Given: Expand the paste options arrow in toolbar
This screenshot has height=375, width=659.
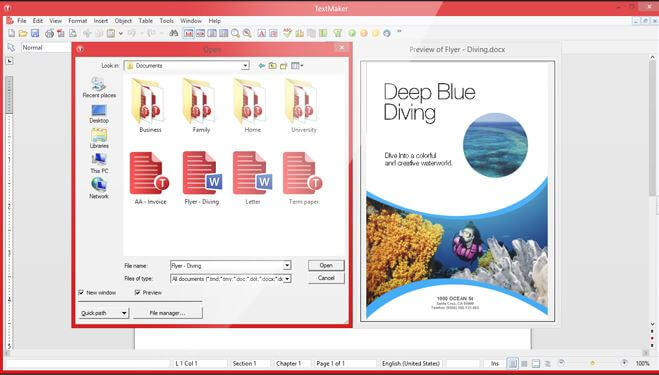Looking at the screenshot, I should coord(121,33).
